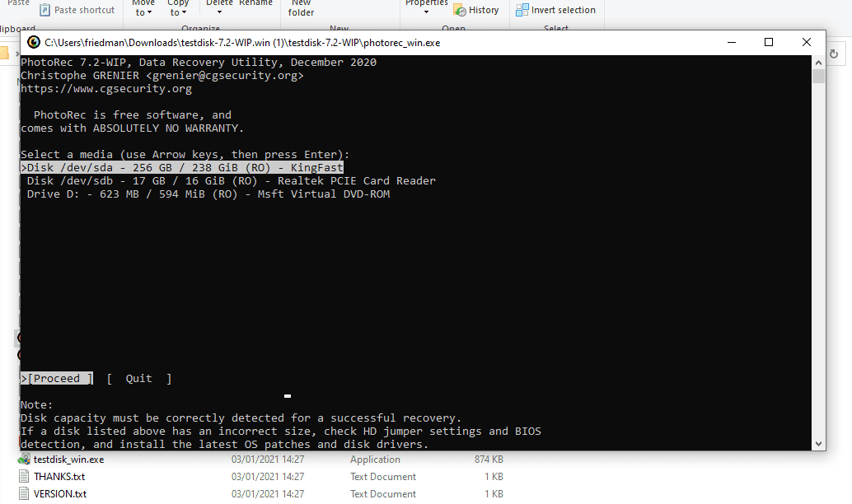This screenshot has width=852, height=504.
Task: Click Invert selection in Explorer ribbon
Action: (555, 10)
